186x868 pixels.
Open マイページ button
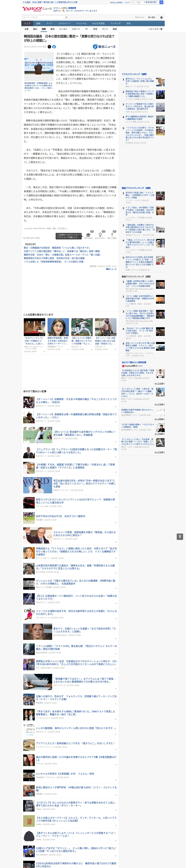point(139,18)
